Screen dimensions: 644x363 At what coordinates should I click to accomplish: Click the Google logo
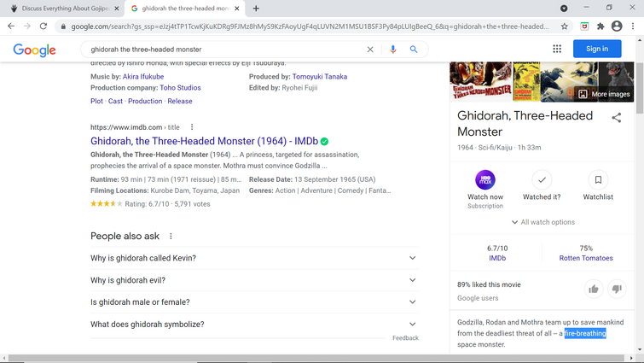click(34, 50)
